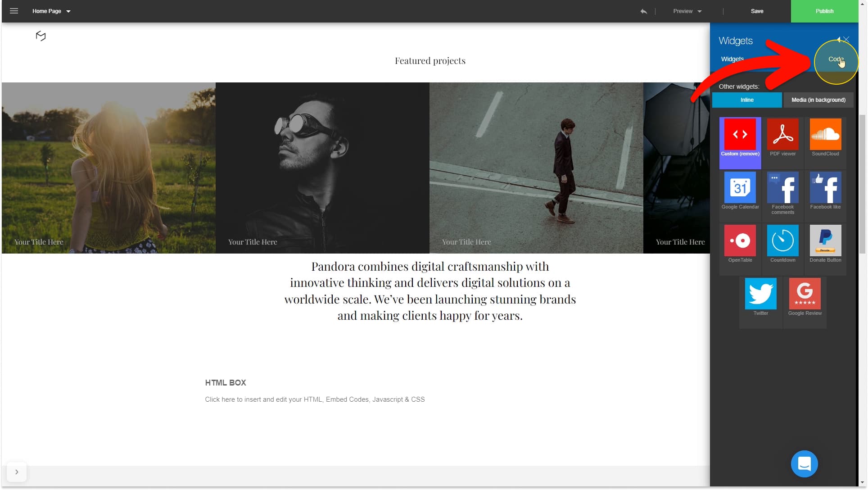Switch to the Widgets tab
The height and width of the screenshot is (490, 868).
pyautogui.click(x=732, y=59)
